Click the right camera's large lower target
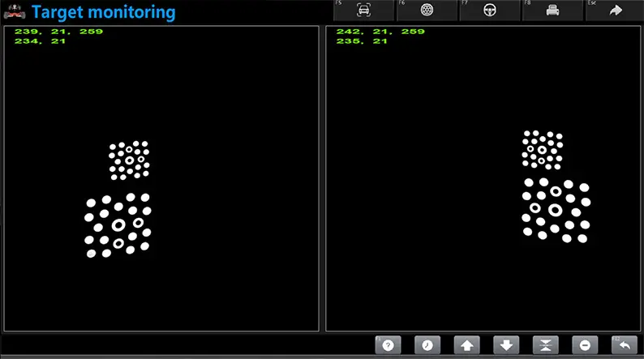Viewport: 644px width, 359px height. (x=556, y=211)
